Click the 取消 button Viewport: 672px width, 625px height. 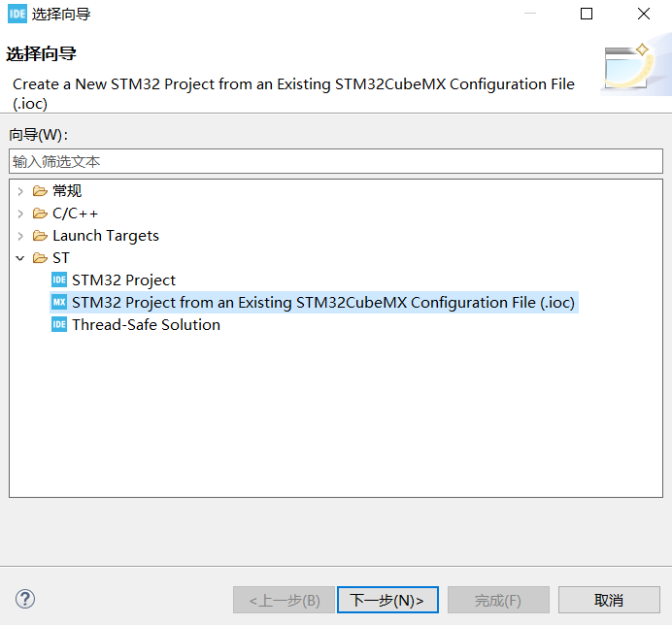(x=609, y=600)
